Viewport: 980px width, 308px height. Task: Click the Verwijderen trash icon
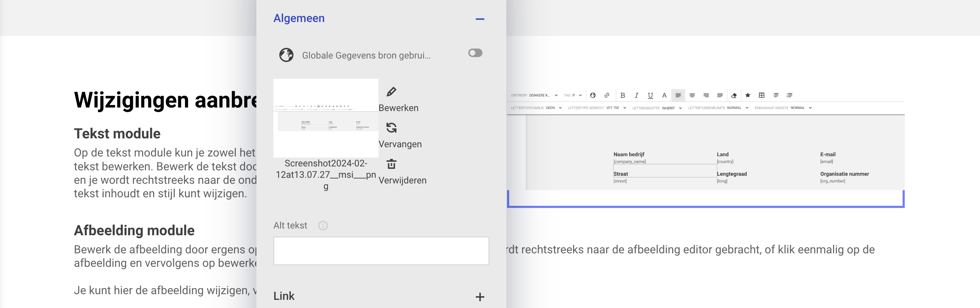391,164
